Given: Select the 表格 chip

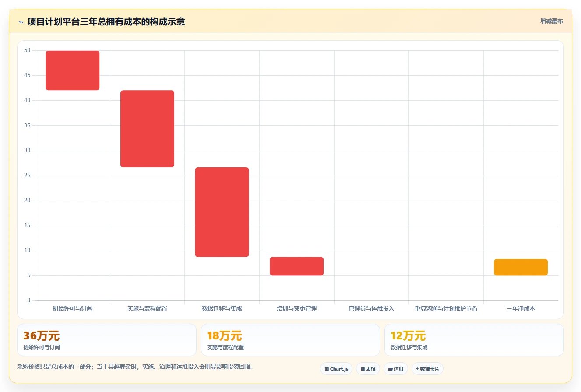Looking at the screenshot, I should coord(368,369).
